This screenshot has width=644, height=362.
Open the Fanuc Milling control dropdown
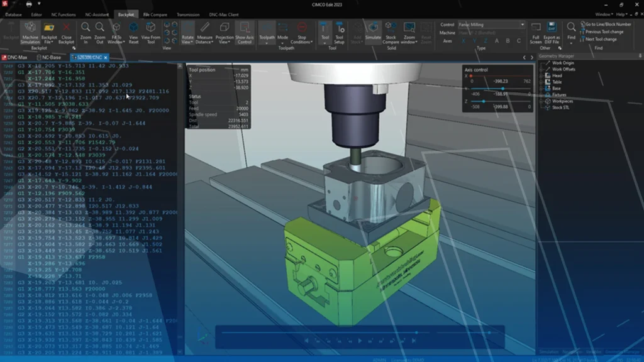pyautogui.click(x=523, y=25)
